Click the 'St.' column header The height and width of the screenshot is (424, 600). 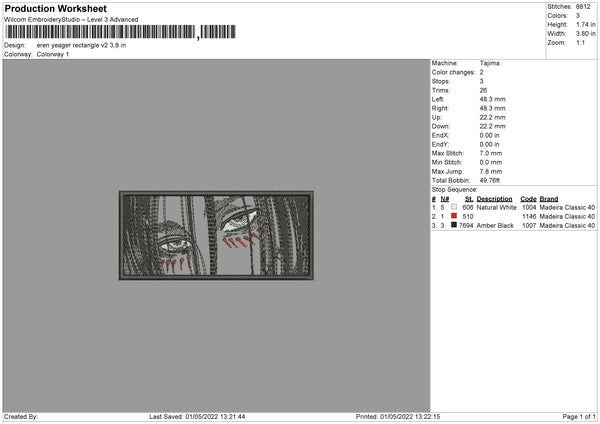tap(469, 199)
